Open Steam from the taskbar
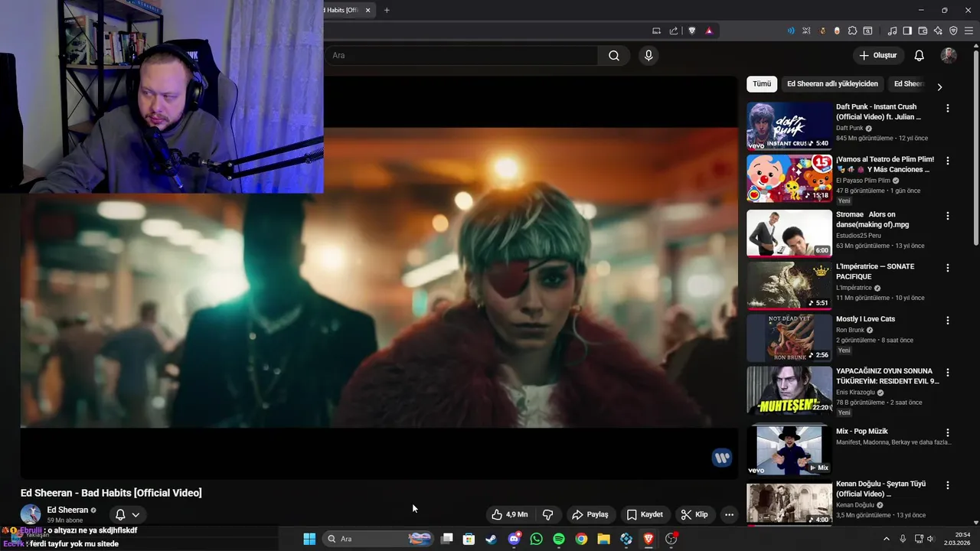980x551 pixels. [x=492, y=539]
